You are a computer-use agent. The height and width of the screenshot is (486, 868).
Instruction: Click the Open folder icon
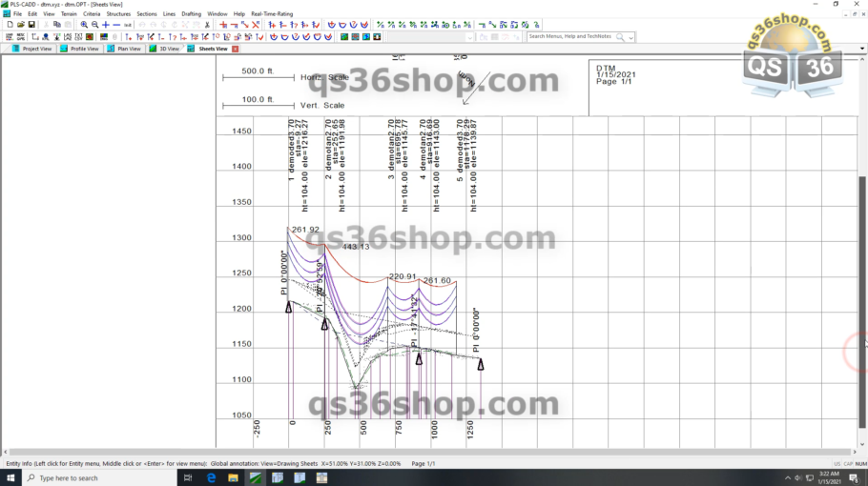(20, 25)
